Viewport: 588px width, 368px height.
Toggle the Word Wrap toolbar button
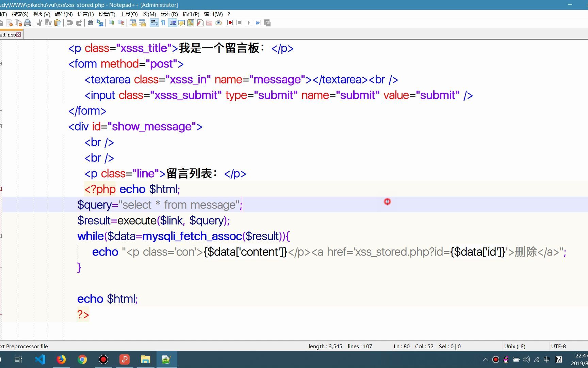point(154,23)
